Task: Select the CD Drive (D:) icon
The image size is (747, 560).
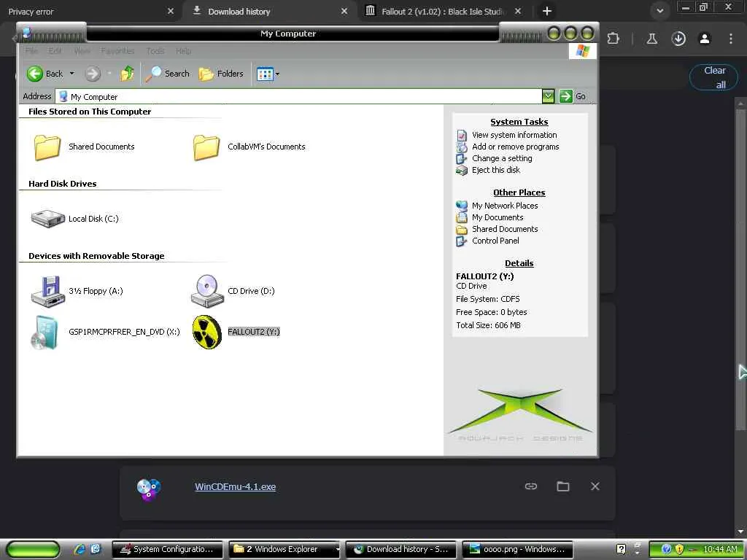Action: click(x=207, y=291)
